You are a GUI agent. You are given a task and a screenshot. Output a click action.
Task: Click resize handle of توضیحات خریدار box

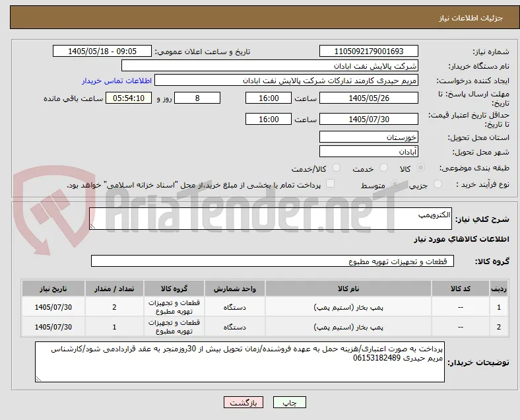coord(38,379)
